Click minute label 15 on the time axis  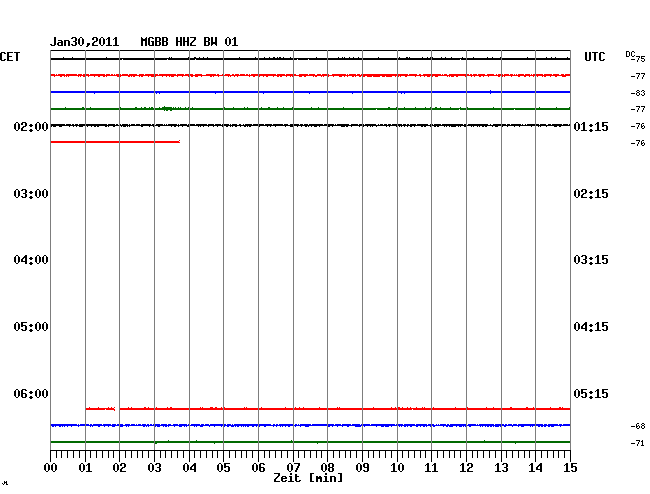pyautogui.click(x=570, y=468)
